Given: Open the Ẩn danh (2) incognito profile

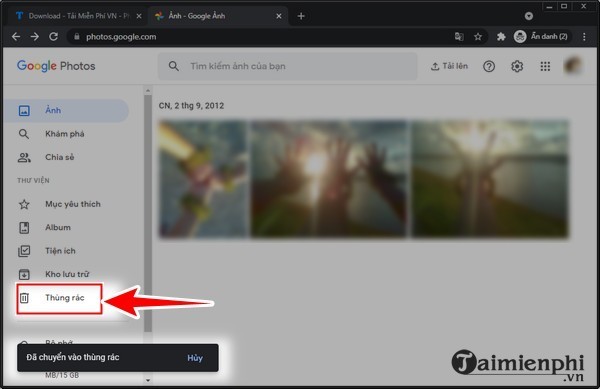Looking at the screenshot, I should tap(541, 37).
